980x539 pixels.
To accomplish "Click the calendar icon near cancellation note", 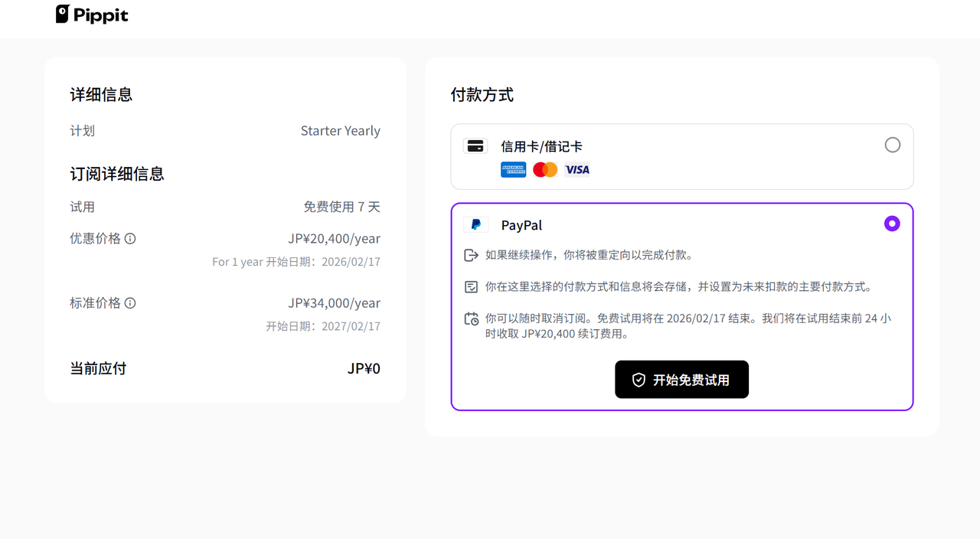I will pyautogui.click(x=472, y=318).
